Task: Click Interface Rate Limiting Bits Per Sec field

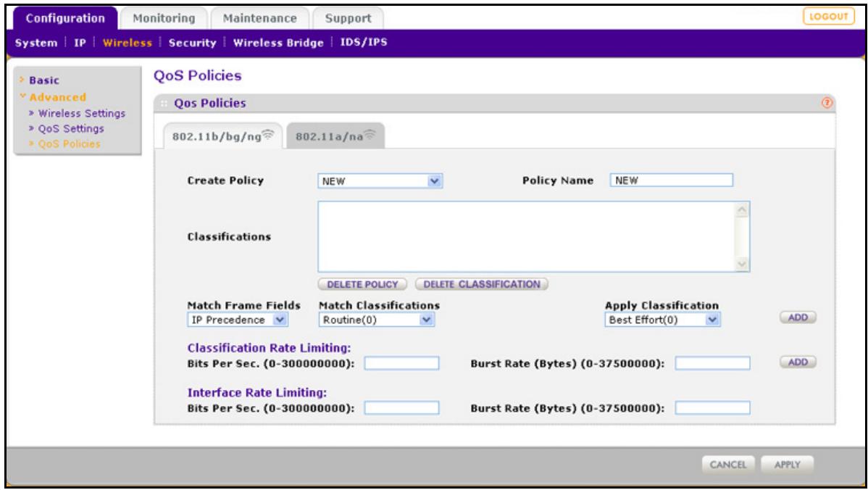Action: 401,407
